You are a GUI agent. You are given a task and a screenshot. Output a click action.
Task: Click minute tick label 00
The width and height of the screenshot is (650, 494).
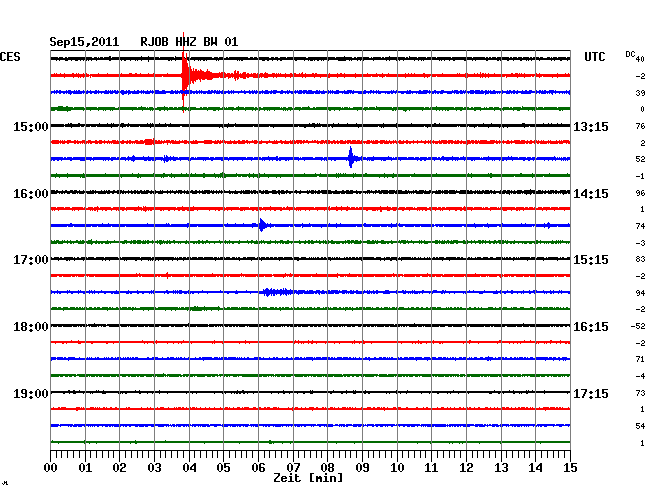pos(51,467)
